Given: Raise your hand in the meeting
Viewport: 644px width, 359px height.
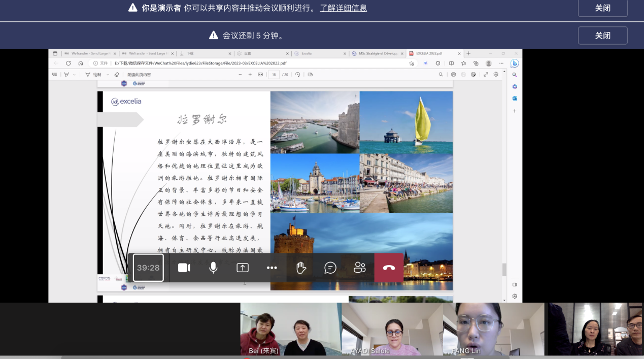Looking at the screenshot, I should (301, 268).
